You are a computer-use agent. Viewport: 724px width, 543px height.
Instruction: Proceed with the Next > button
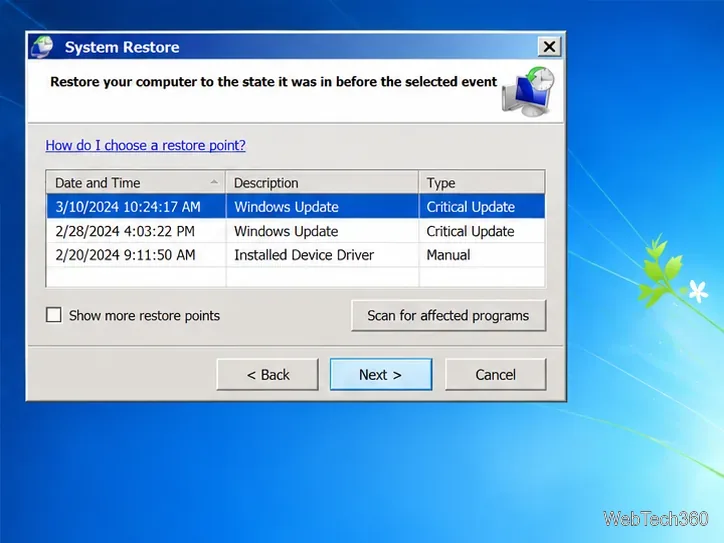click(x=380, y=374)
